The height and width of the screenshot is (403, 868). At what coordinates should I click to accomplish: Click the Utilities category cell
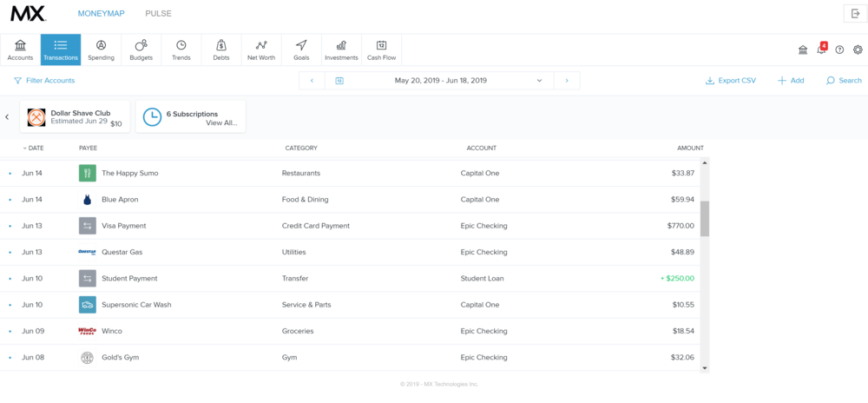click(294, 252)
